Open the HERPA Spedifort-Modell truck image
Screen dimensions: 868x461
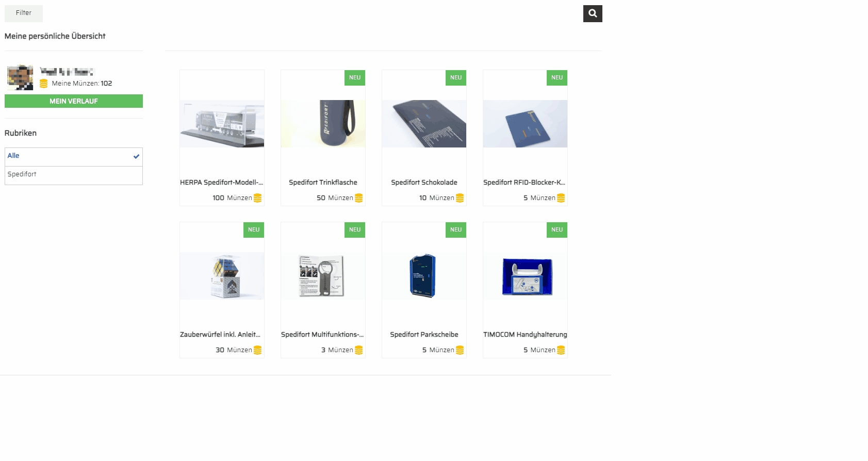click(x=222, y=124)
